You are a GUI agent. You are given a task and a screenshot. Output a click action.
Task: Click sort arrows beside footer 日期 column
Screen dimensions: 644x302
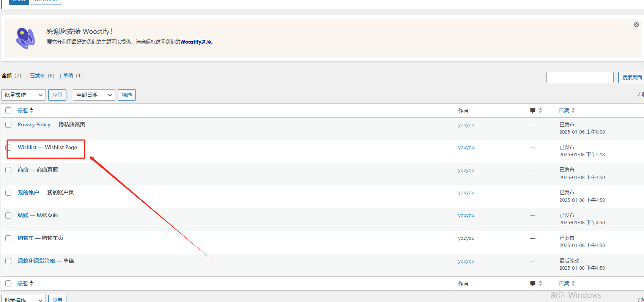coord(573,283)
